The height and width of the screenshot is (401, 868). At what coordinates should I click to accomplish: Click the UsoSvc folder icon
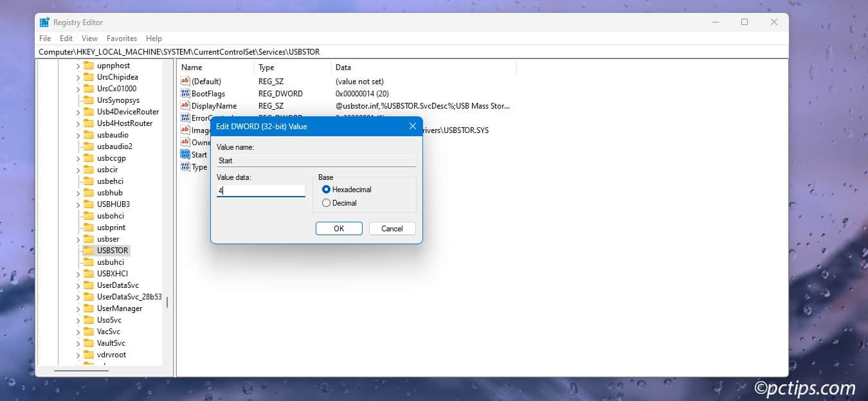tap(89, 320)
